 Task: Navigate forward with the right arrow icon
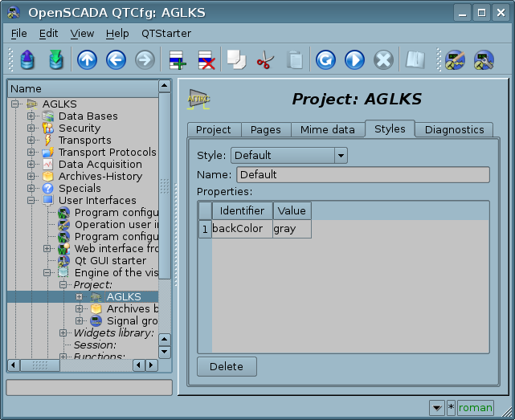point(145,60)
